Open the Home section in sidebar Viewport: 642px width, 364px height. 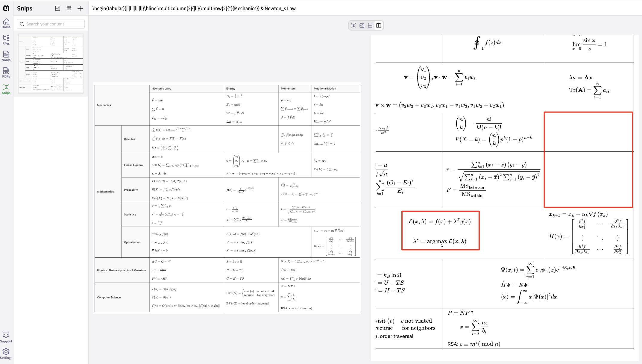click(x=6, y=23)
